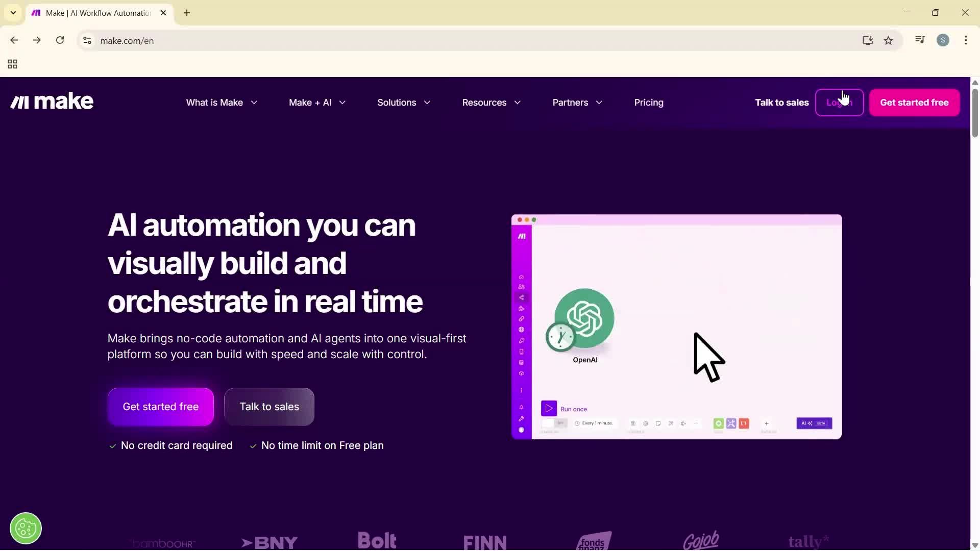Open the Resources dropdown
This screenshot has height=551, width=980.
tap(491, 102)
